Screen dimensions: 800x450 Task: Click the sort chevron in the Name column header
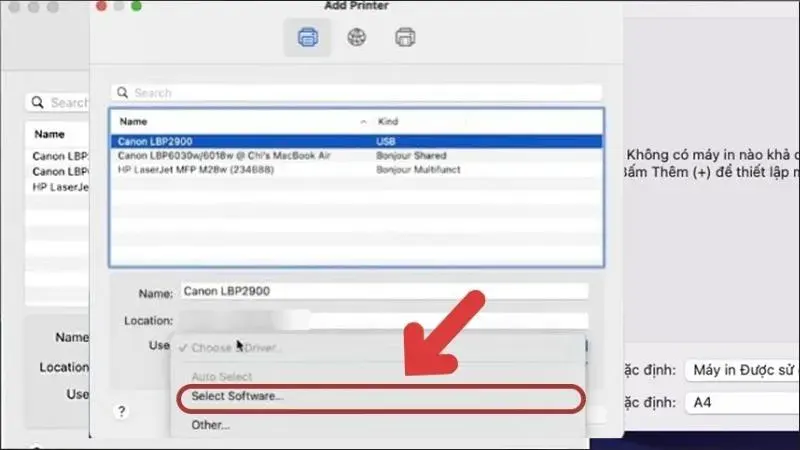coord(362,121)
